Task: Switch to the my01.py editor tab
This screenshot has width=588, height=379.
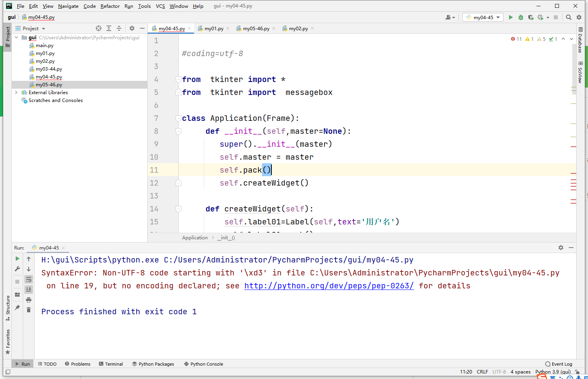Action: pyautogui.click(x=214, y=29)
